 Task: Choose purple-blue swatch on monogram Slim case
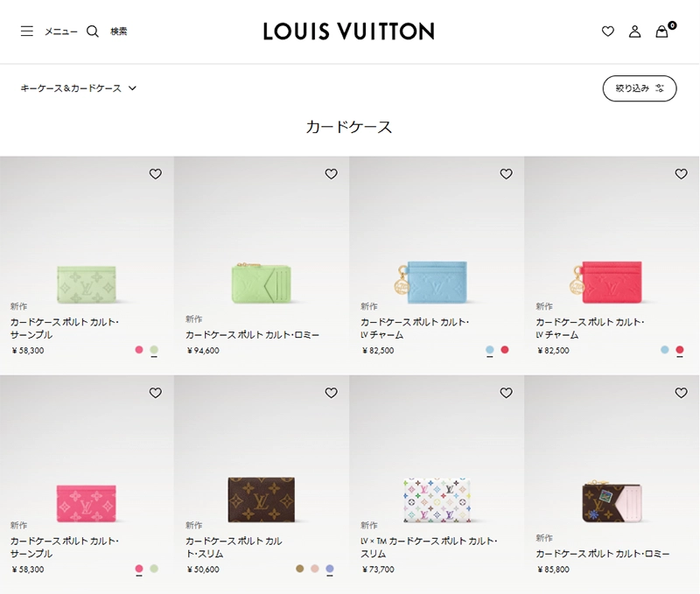pyautogui.click(x=330, y=569)
